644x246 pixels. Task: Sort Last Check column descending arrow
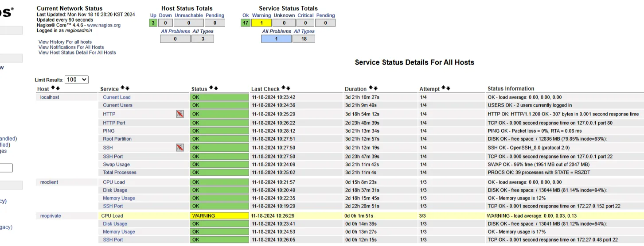(288, 88)
